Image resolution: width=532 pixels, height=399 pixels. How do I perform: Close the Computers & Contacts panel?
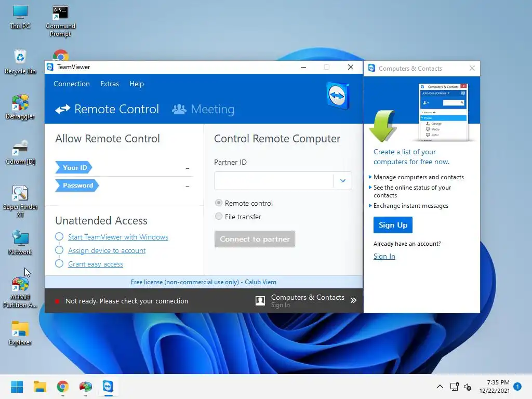(x=472, y=68)
